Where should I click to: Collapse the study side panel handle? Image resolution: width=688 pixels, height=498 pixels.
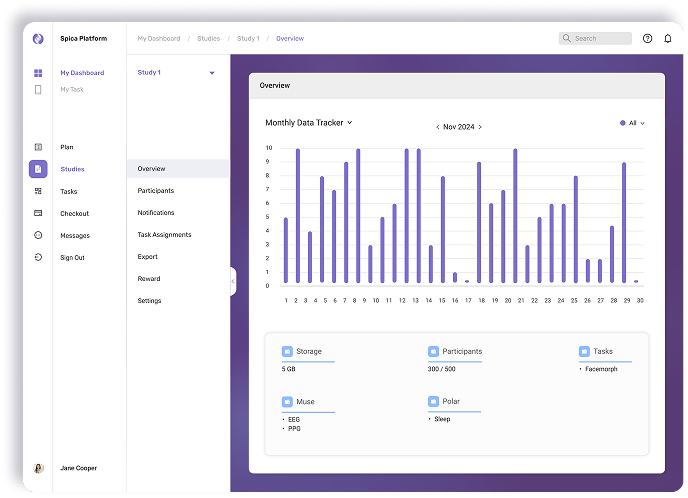(233, 281)
